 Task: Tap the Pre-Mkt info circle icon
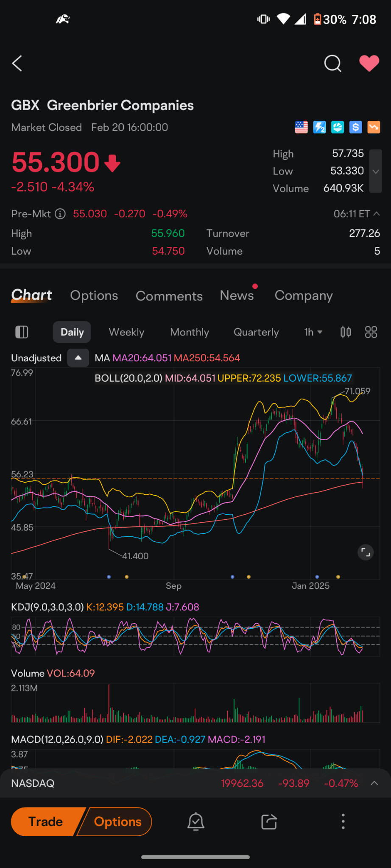(60, 214)
